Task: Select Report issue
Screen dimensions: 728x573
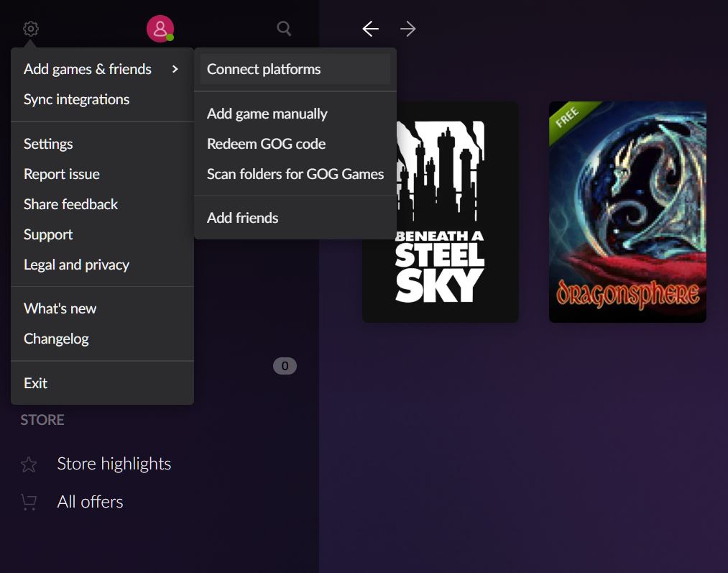Action: [102, 174]
